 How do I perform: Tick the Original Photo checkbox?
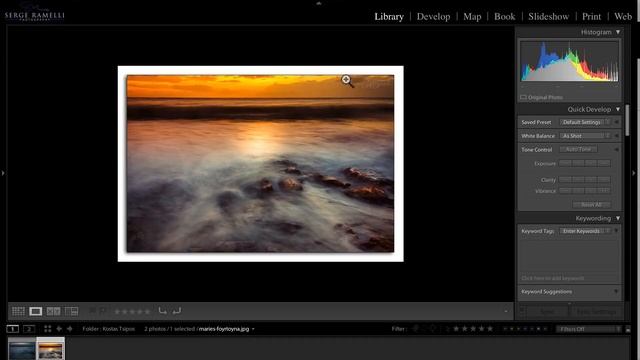pyautogui.click(x=523, y=97)
